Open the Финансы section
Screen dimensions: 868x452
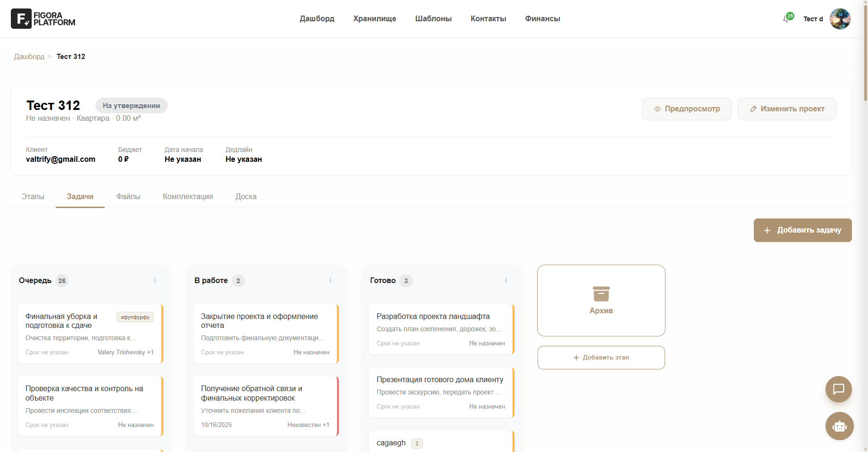click(x=543, y=19)
